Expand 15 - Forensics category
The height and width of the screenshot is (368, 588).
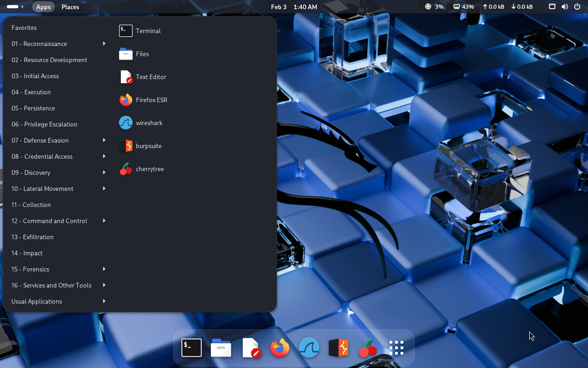point(58,269)
